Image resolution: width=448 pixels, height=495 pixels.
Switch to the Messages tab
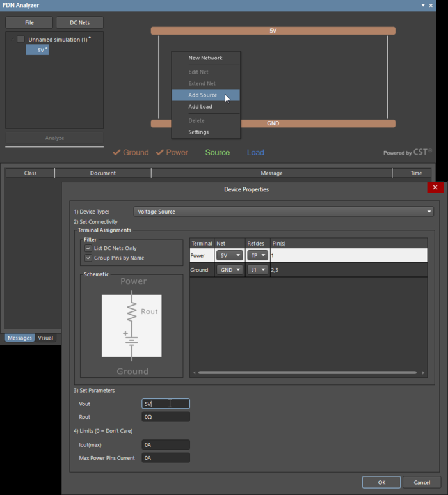[x=20, y=338]
